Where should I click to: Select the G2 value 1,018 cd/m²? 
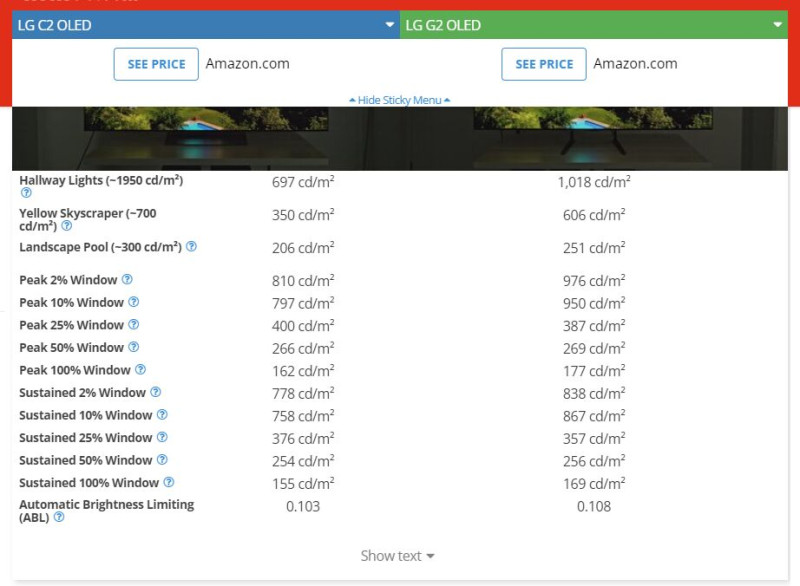594,182
